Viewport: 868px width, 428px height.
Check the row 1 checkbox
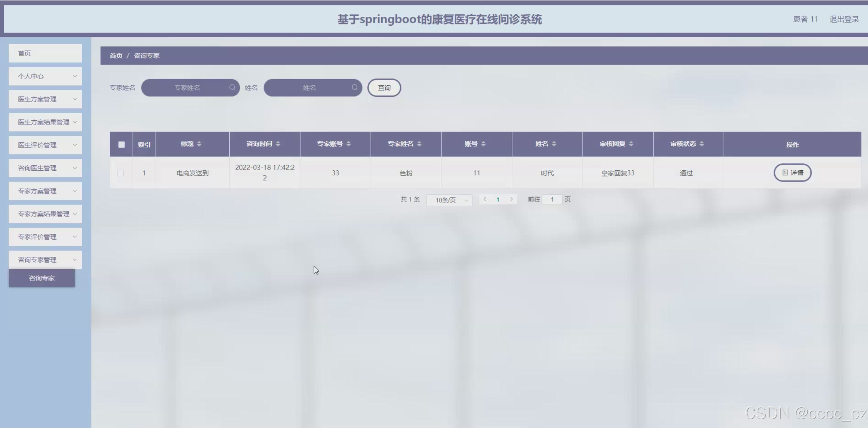(121, 173)
